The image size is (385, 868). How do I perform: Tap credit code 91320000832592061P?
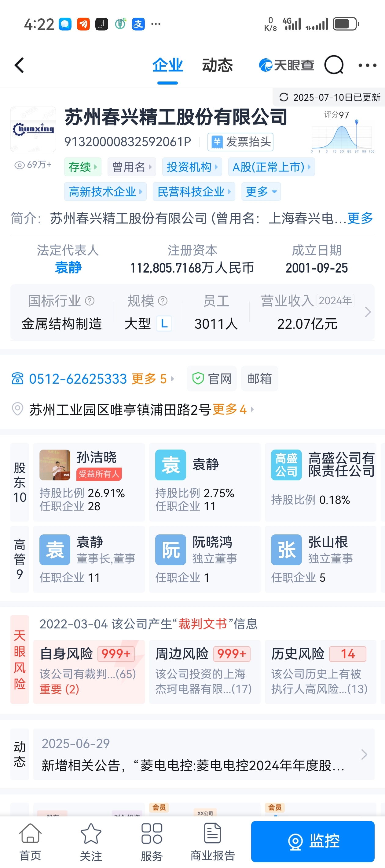click(127, 142)
